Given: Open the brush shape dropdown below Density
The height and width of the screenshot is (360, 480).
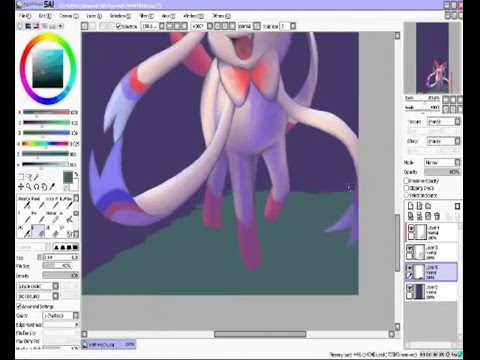Looking at the screenshot, I should (x=38, y=286).
